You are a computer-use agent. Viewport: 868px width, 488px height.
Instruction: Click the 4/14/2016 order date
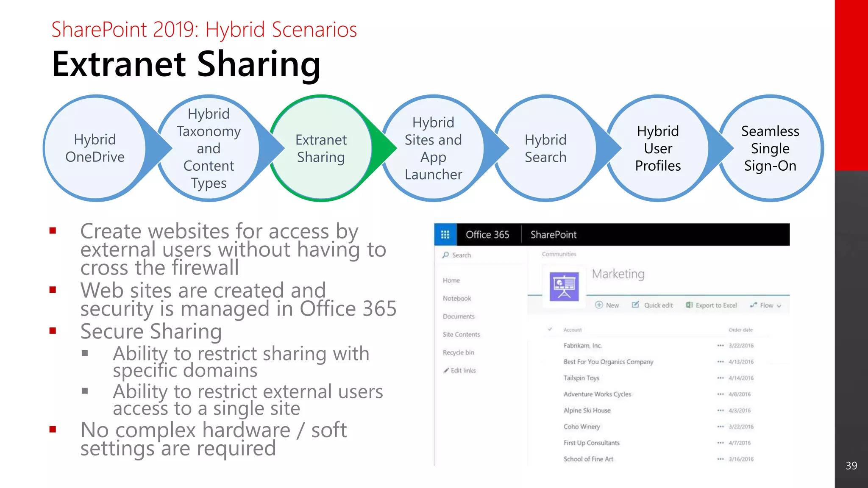tap(741, 378)
